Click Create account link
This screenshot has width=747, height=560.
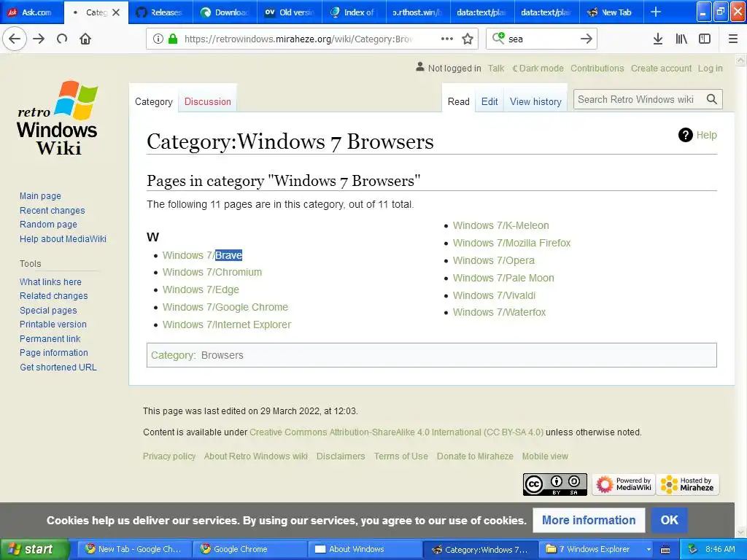coord(661,68)
